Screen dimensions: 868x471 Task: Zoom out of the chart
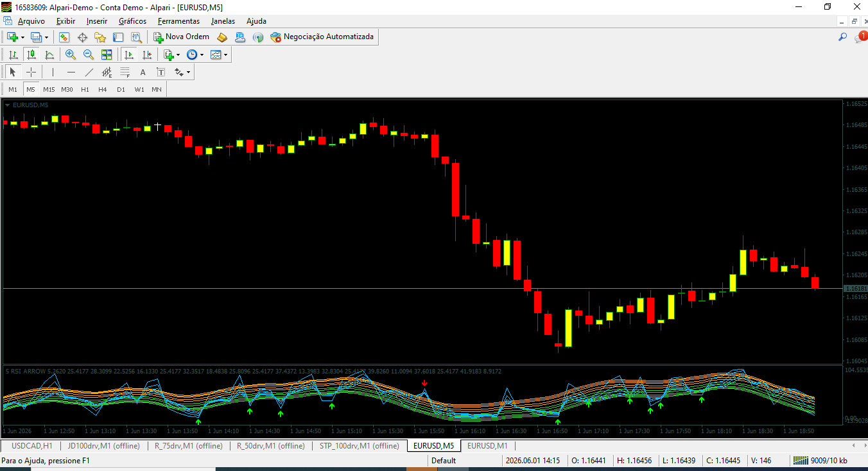coord(89,55)
